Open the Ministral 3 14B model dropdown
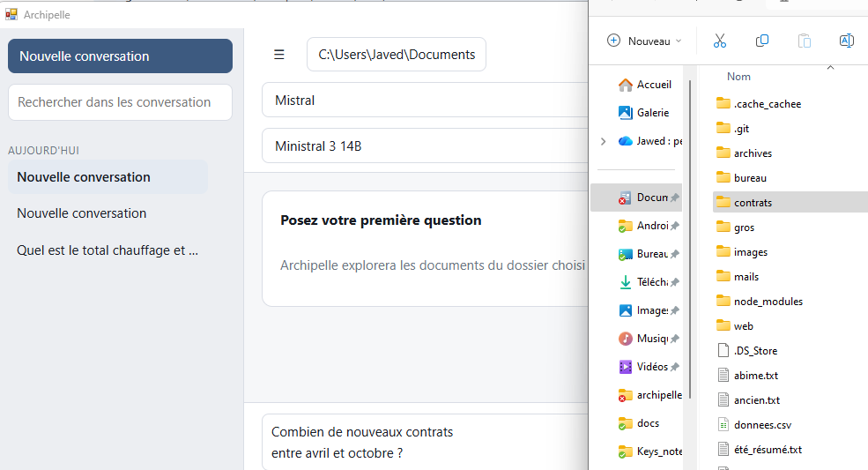This screenshot has height=470, width=868. click(425, 146)
